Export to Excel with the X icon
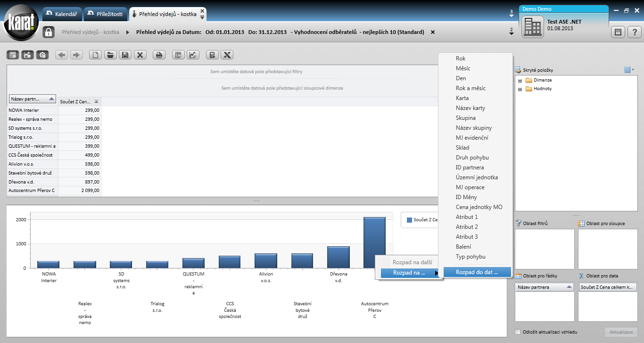The width and height of the screenshot is (644, 343). [x=227, y=55]
